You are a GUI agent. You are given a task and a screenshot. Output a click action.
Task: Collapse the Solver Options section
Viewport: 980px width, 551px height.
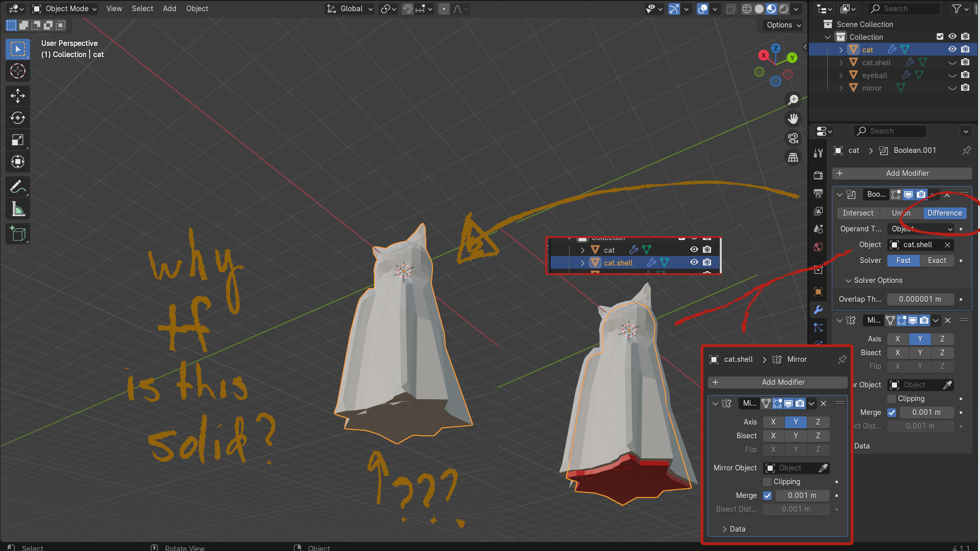pos(848,280)
